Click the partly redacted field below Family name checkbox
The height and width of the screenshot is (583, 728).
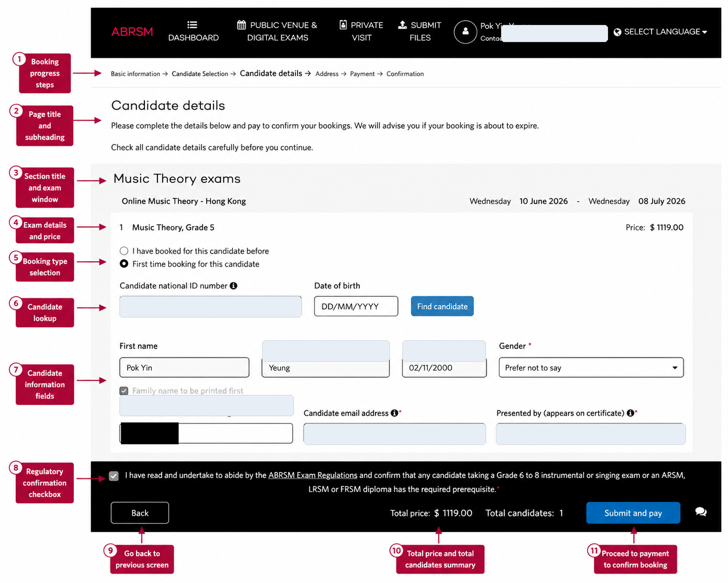[206, 433]
